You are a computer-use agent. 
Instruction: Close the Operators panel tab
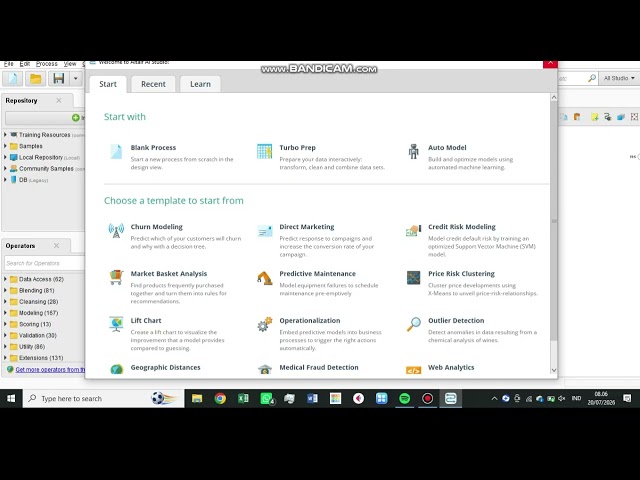(x=56, y=246)
